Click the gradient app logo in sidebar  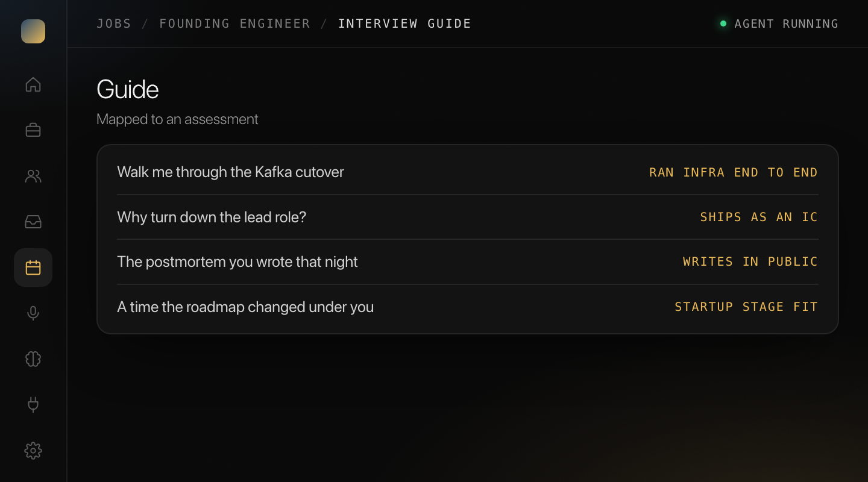[33, 31]
